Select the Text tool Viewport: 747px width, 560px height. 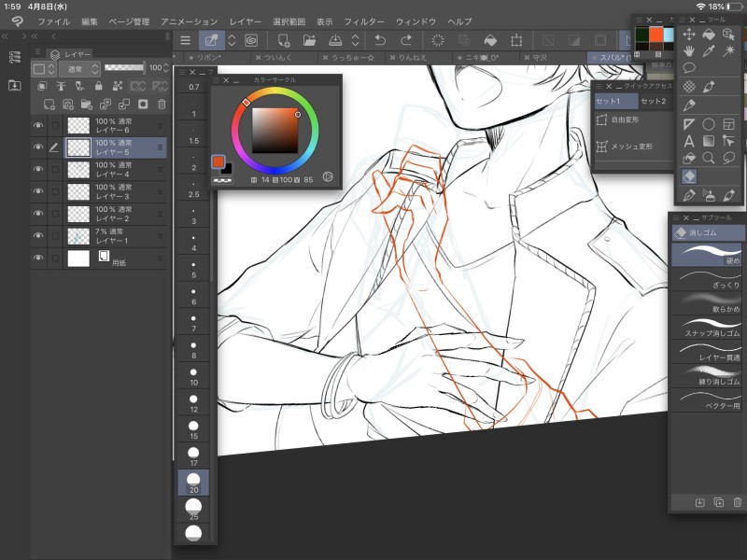coord(689,141)
